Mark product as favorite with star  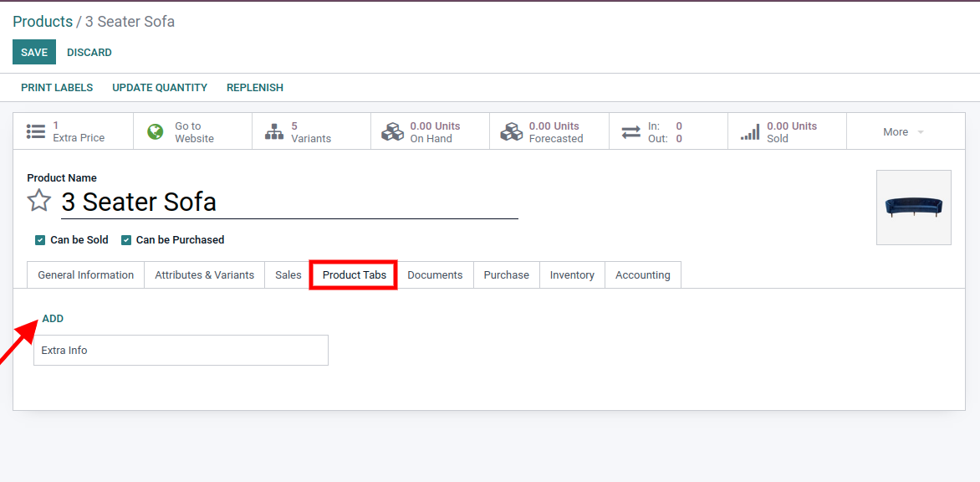pos(39,201)
